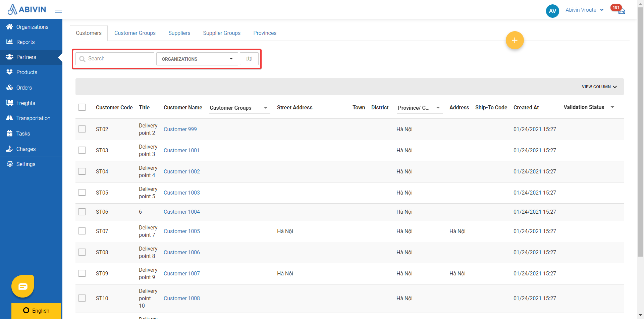
Task: Toggle the select-all header checkbox
Action: coord(82,107)
